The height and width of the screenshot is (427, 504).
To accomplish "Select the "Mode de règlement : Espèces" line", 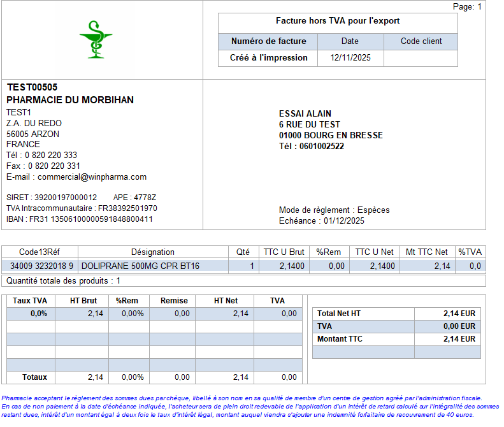I will coord(334,210).
